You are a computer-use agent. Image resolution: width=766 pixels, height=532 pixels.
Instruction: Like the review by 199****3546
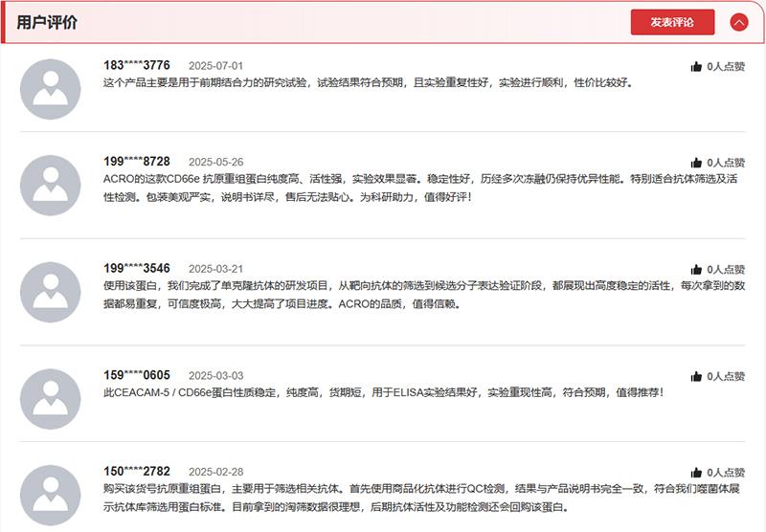tap(696, 270)
